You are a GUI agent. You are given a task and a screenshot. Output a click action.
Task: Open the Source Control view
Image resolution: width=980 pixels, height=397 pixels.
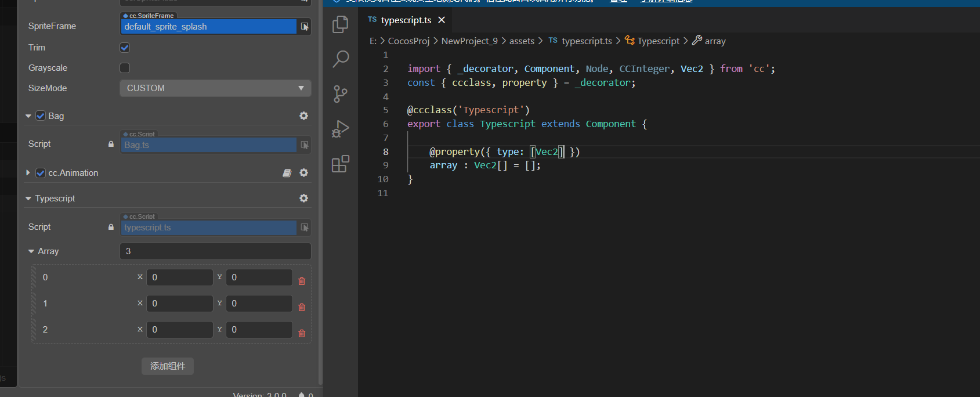click(x=341, y=93)
